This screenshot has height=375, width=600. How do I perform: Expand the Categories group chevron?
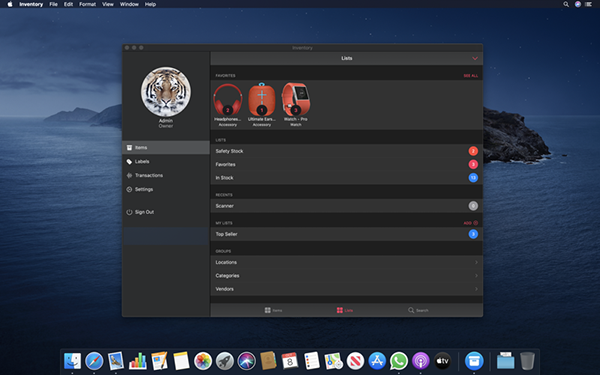(476, 276)
